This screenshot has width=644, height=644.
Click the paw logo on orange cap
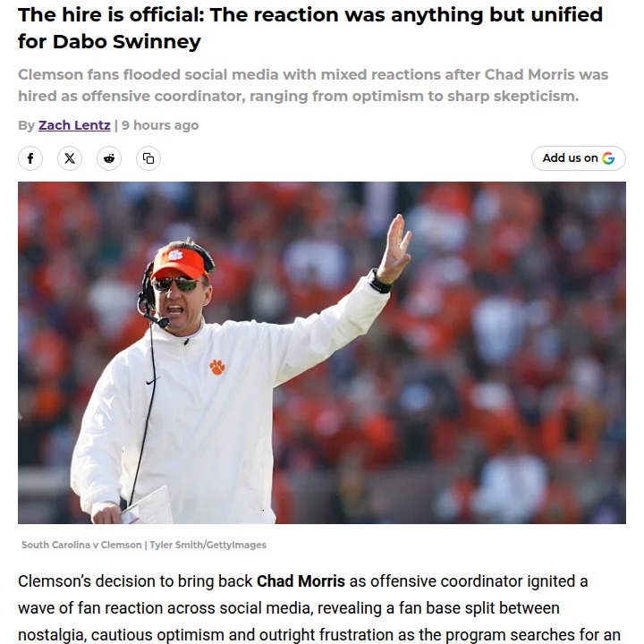[176, 256]
